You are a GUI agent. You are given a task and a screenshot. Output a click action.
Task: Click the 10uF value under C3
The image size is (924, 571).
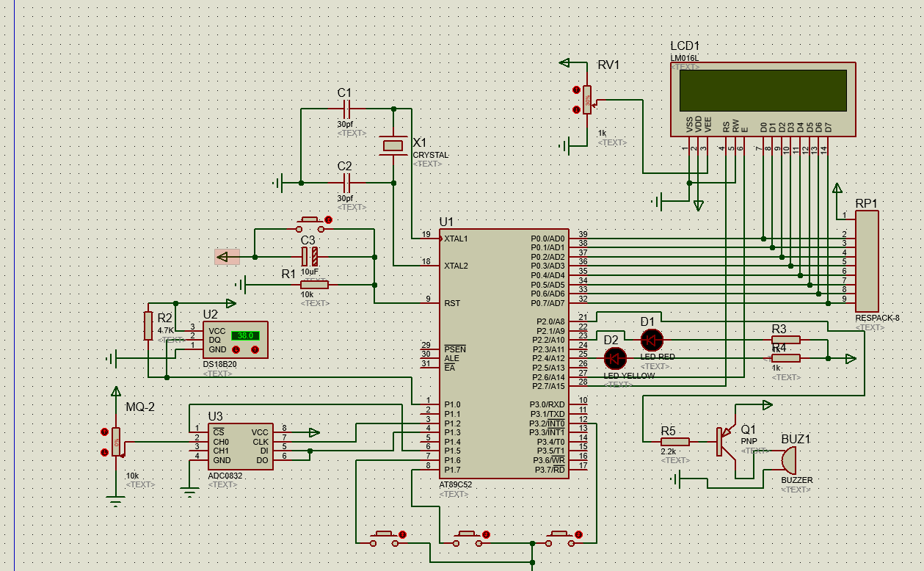tap(309, 272)
